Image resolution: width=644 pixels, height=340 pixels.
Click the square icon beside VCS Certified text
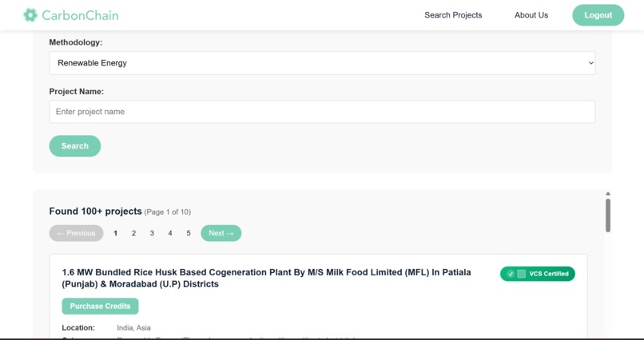tap(521, 274)
